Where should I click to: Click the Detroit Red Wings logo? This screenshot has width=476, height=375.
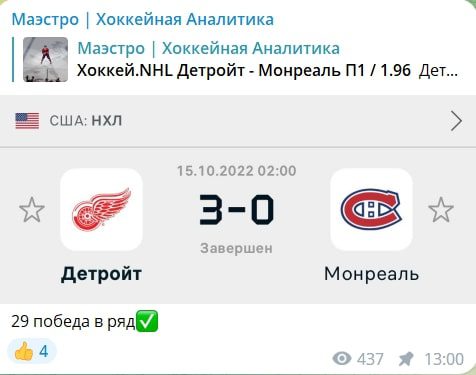coord(101,209)
